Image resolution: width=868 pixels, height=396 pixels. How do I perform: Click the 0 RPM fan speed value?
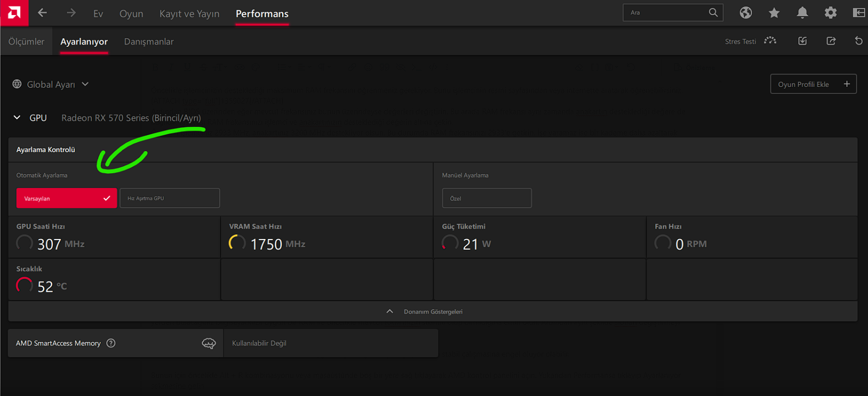click(691, 244)
